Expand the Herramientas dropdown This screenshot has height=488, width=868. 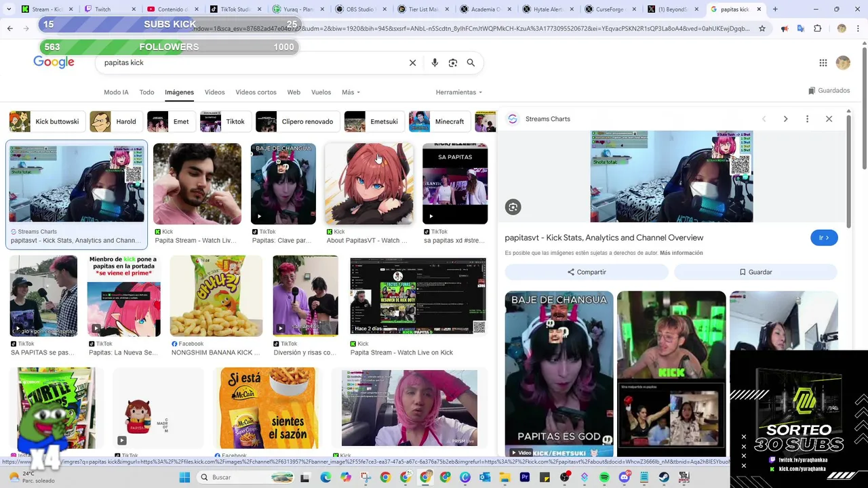click(458, 92)
